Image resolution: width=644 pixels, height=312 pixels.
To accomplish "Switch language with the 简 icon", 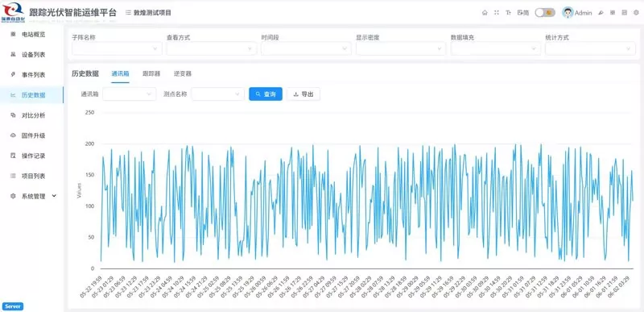I will pyautogui.click(x=522, y=13).
